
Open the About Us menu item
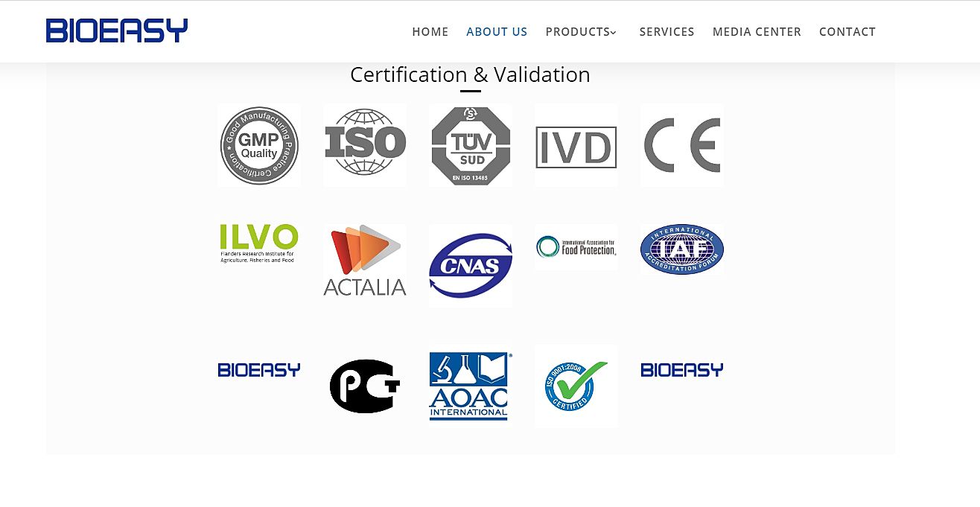pyautogui.click(x=497, y=32)
